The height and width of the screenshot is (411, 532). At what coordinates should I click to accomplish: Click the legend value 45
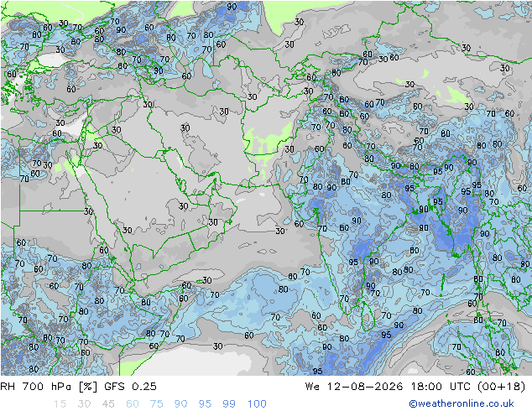(108, 404)
